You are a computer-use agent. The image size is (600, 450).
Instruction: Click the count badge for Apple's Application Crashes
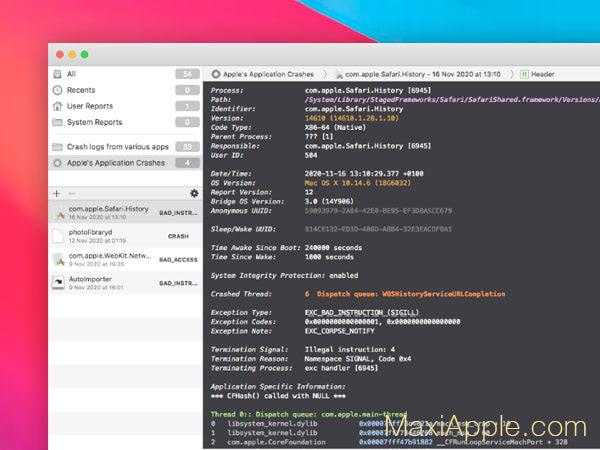[187, 163]
